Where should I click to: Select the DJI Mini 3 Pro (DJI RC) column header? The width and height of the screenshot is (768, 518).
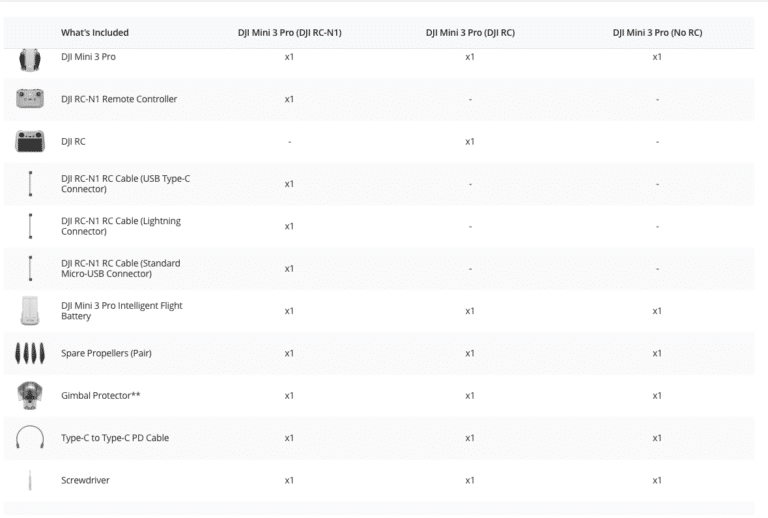tap(470, 33)
